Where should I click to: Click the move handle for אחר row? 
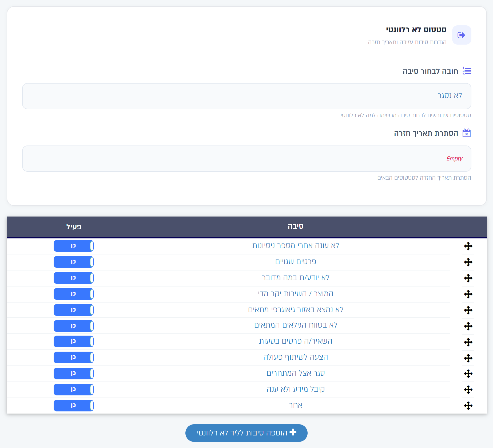468,406
